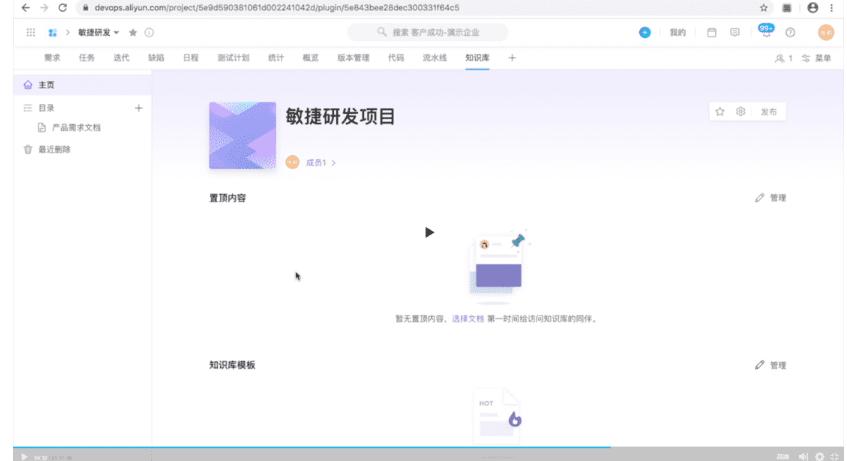The height and width of the screenshot is (461, 847).
Task: Click the browser forward arrow
Action: [x=44, y=8]
